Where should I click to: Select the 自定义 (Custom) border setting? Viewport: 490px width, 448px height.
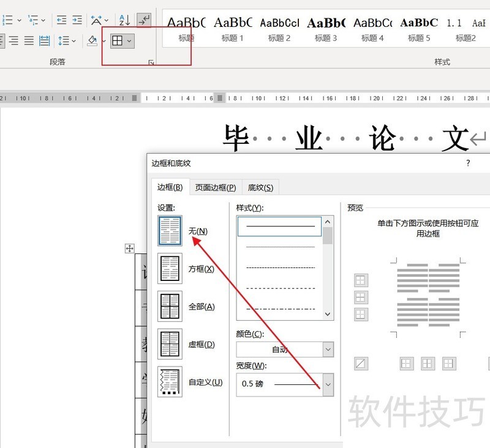[x=170, y=382]
